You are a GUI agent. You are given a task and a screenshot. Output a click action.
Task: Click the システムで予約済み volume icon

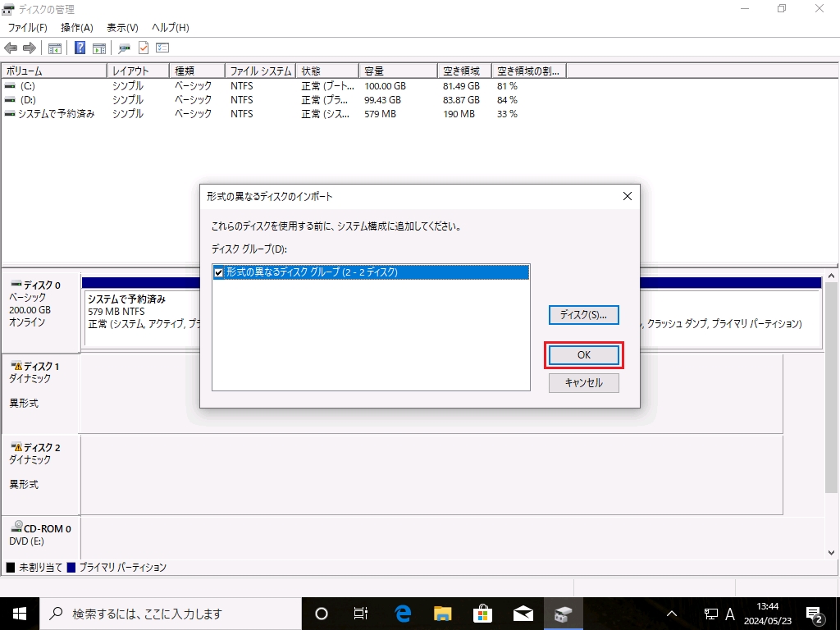[10, 113]
